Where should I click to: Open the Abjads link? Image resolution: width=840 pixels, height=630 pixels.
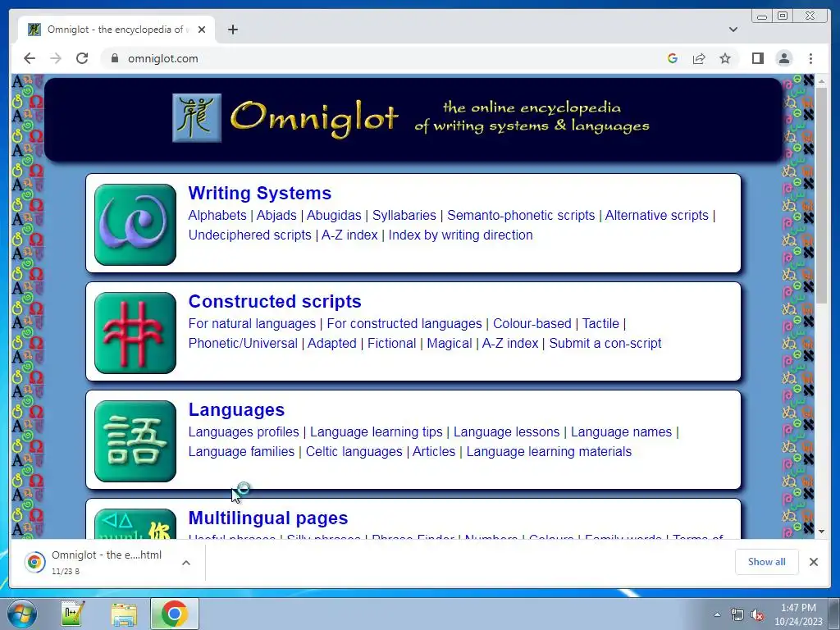[x=276, y=216]
